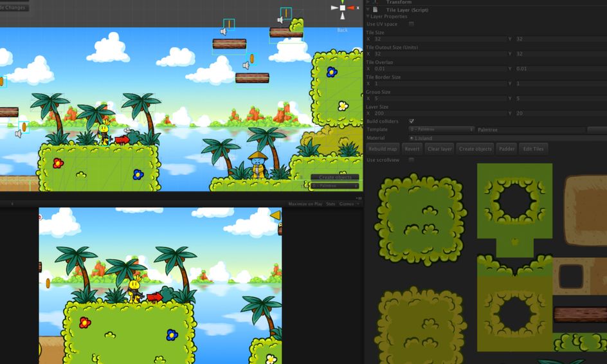
Task: Expand the Transform component
Action: (x=368, y=2)
